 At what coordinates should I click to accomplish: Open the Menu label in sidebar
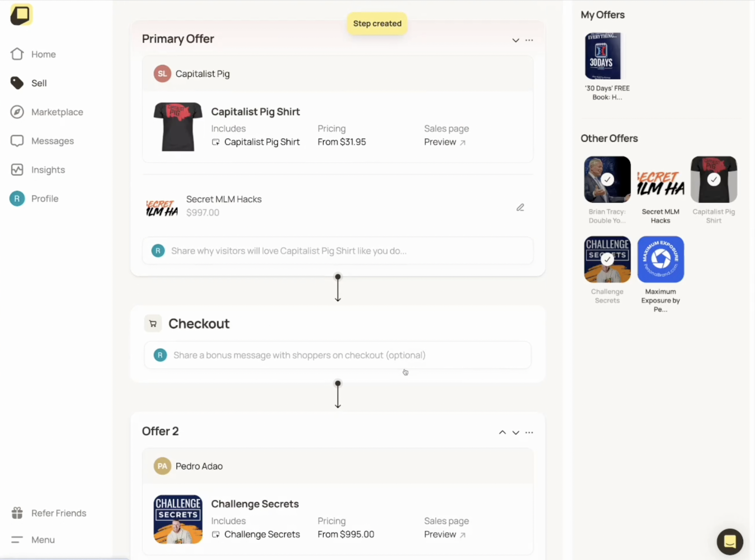(43, 540)
